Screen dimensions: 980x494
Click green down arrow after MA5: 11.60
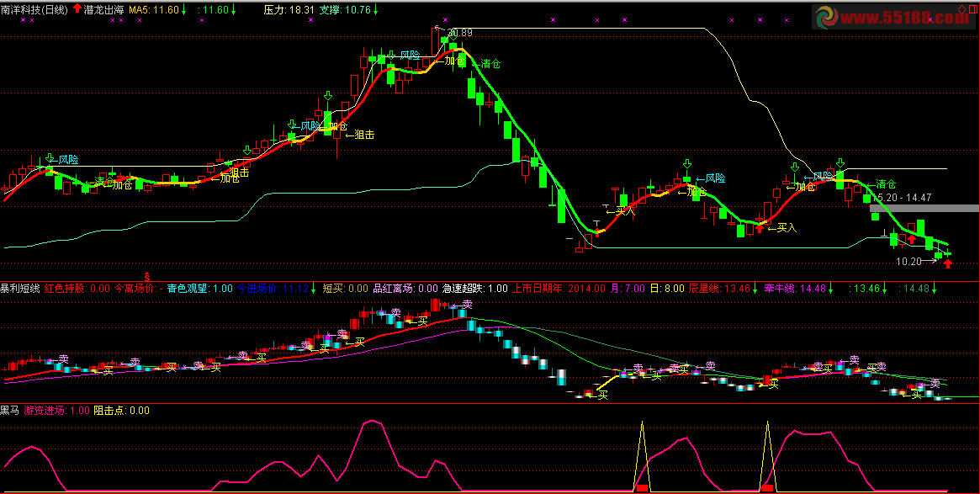click(x=183, y=8)
